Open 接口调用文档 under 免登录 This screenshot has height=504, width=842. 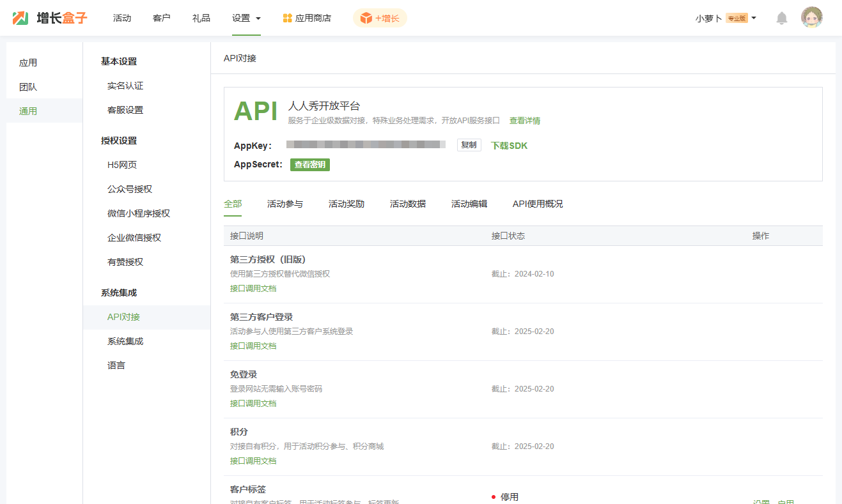click(x=253, y=404)
